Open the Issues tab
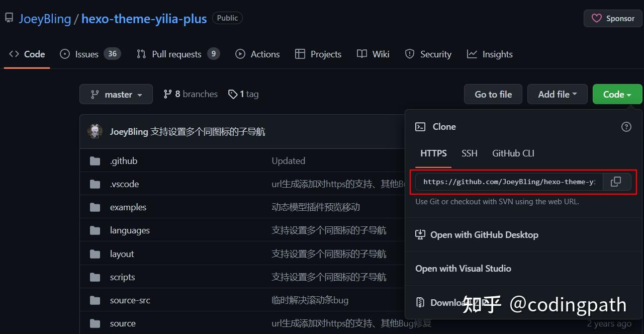Viewport: 644px width, 334px height. pos(86,54)
